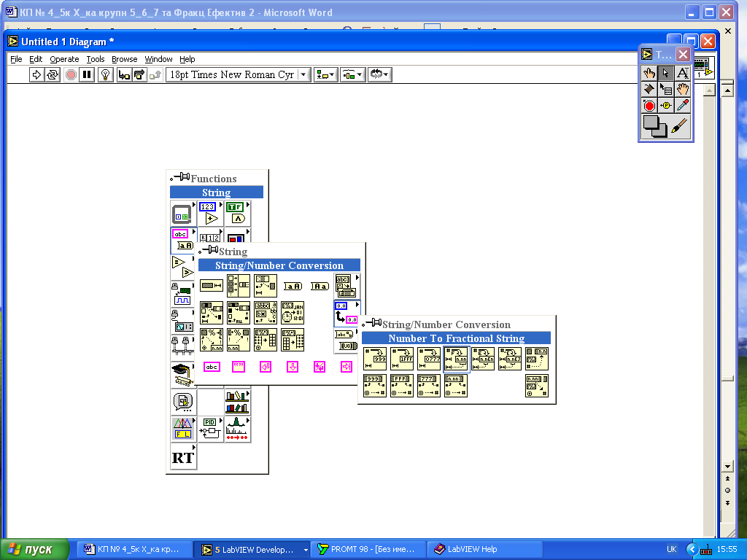This screenshot has height=560, width=747.
Task: Select the Format Date/Time String function
Action: click(x=293, y=312)
